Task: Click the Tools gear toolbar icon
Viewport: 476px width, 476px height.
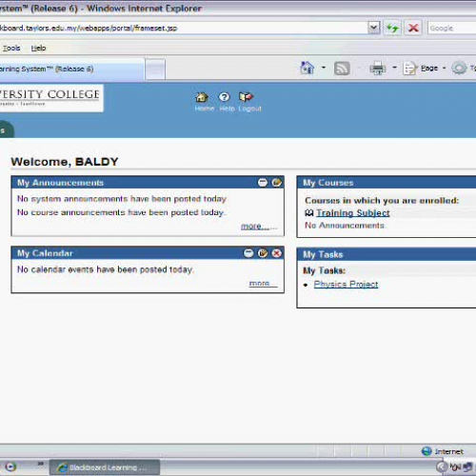Action: pyautogui.click(x=459, y=69)
